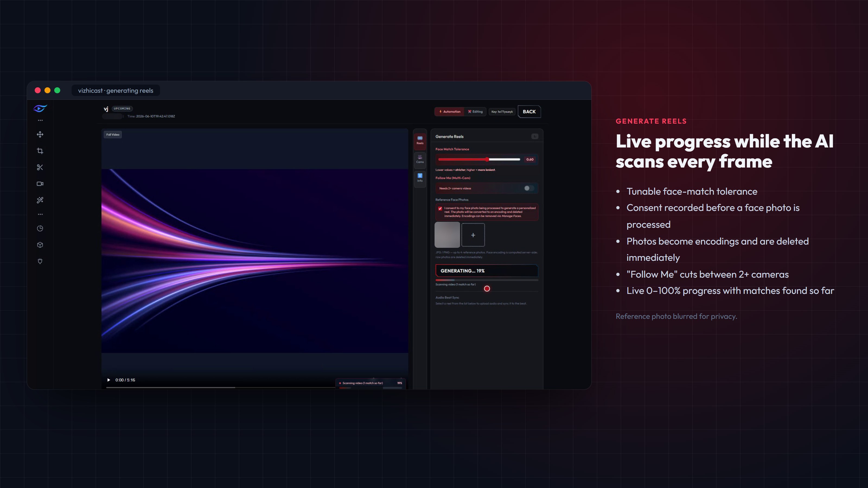868x488 pixels.
Task: Click the refresh icon in Generate Reels header
Action: coord(535,136)
